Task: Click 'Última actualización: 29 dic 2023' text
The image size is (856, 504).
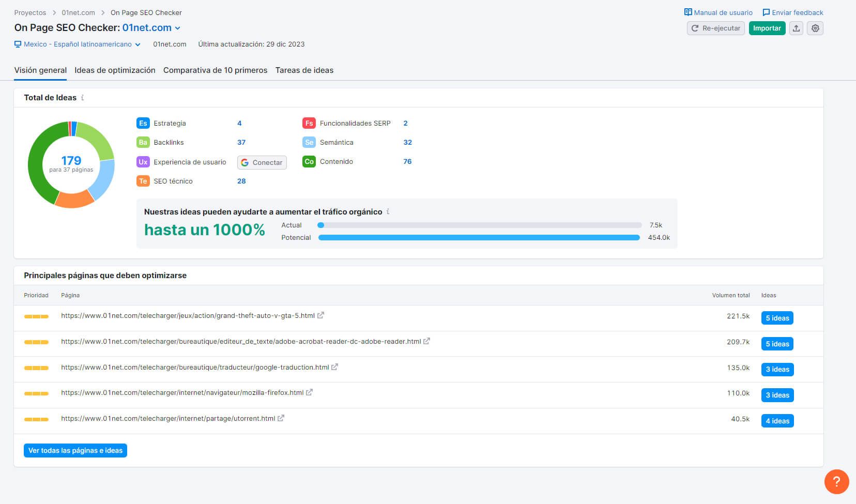Action: pos(251,44)
